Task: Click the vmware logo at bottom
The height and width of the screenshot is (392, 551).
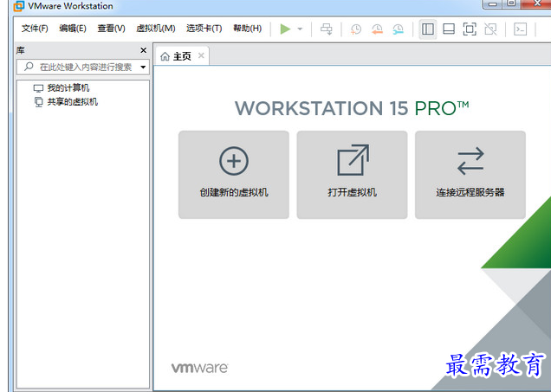Action: 199,368
